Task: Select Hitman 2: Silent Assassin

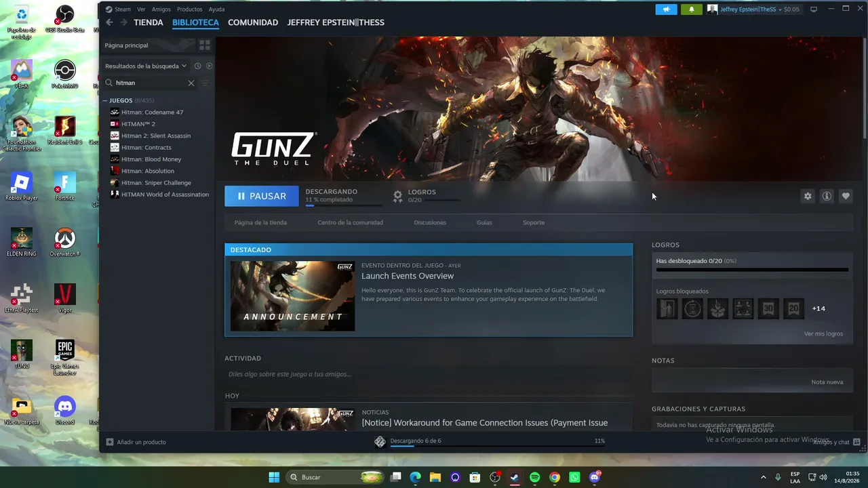Action: pyautogui.click(x=157, y=136)
